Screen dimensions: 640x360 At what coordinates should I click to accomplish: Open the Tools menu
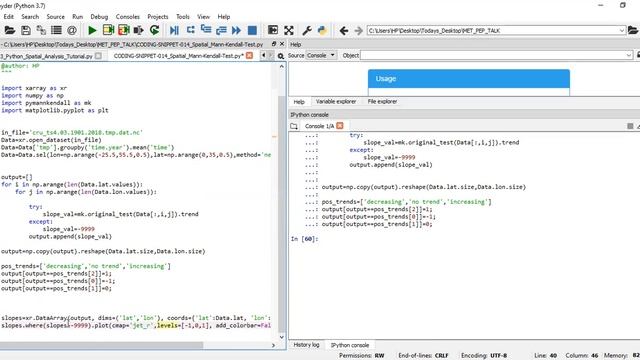[x=183, y=17]
